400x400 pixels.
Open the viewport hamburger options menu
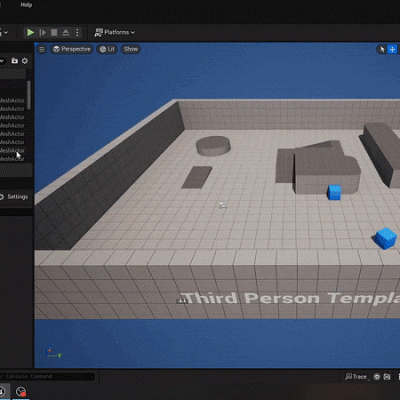coord(42,49)
